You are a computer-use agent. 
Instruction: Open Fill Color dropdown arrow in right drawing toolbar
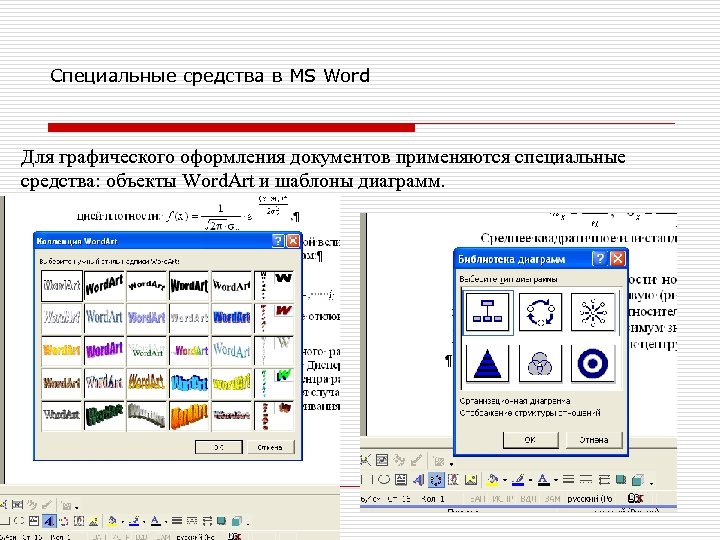pyautogui.click(x=505, y=480)
